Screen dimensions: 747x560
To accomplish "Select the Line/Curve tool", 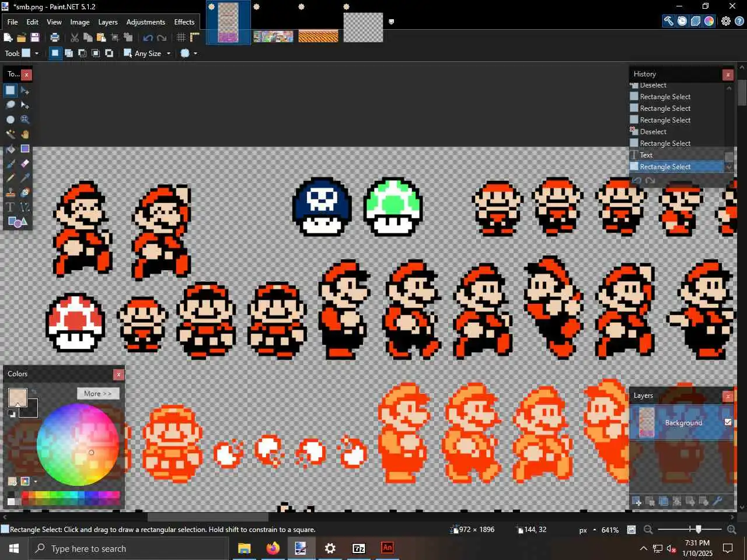I will click(25, 207).
